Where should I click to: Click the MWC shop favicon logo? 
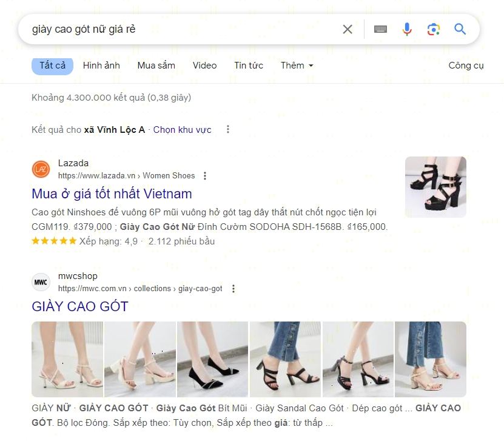click(x=41, y=282)
